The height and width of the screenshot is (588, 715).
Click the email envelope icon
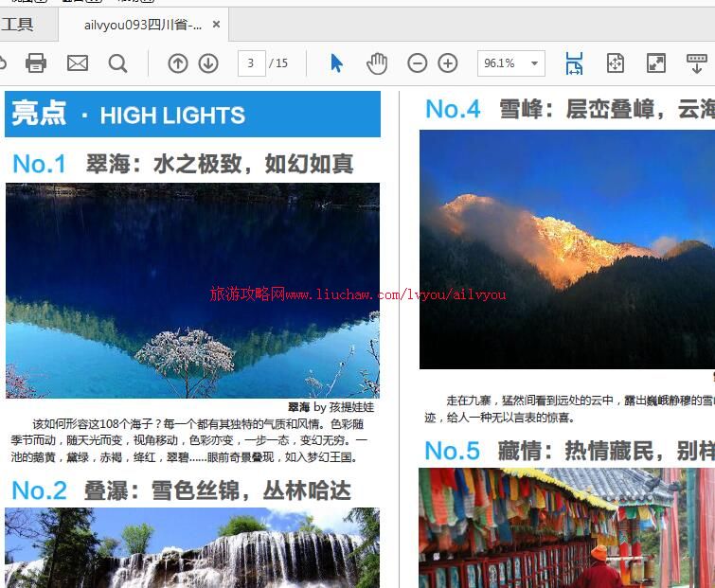(x=78, y=63)
